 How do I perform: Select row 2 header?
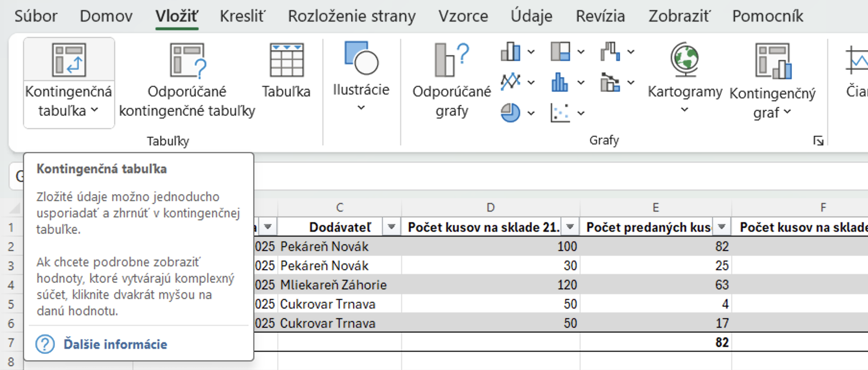[x=11, y=247]
